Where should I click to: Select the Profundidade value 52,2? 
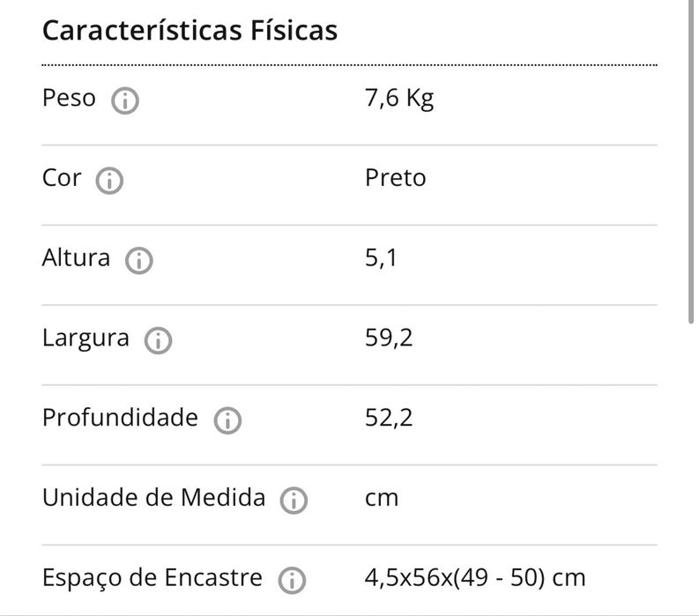[389, 418]
